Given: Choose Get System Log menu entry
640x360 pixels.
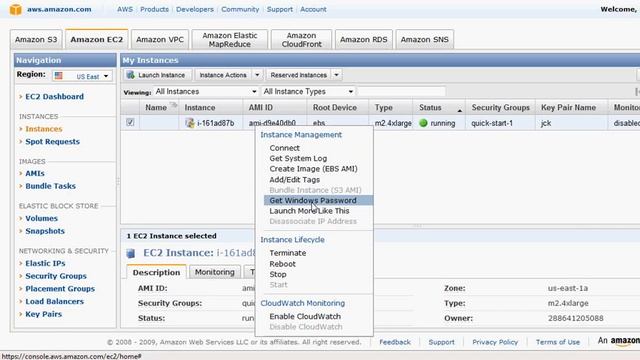Looking at the screenshot, I should [x=298, y=158].
